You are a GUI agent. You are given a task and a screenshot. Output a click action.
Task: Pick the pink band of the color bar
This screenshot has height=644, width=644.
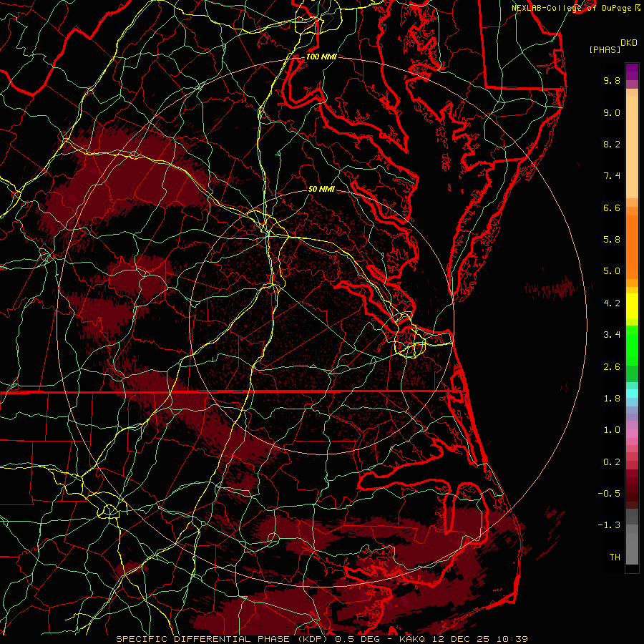[632, 434]
